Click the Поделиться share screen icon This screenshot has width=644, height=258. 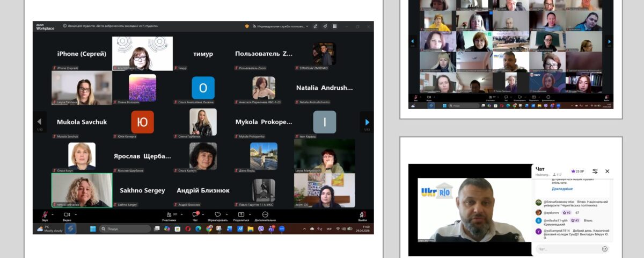point(241,214)
